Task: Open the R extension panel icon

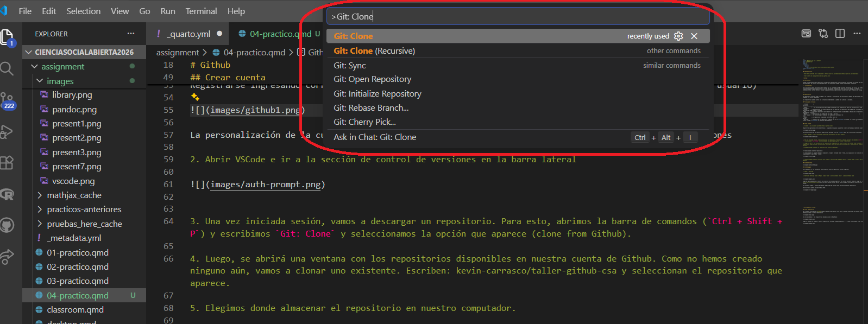Action: click(x=7, y=194)
